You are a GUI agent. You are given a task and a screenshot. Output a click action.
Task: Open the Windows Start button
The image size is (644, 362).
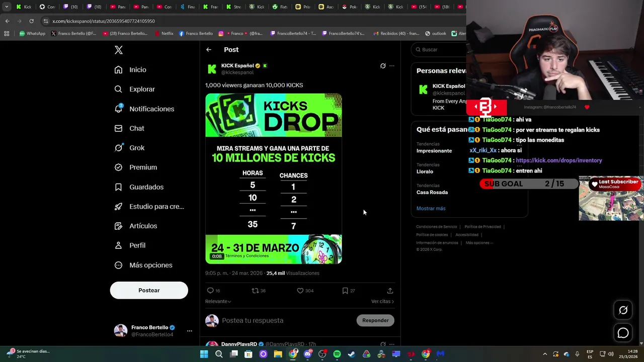(204, 354)
